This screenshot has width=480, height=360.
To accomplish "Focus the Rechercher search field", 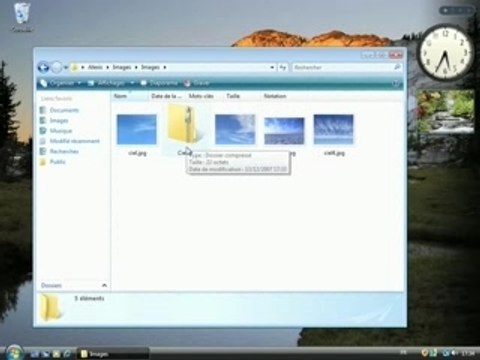I will click(347, 67).
